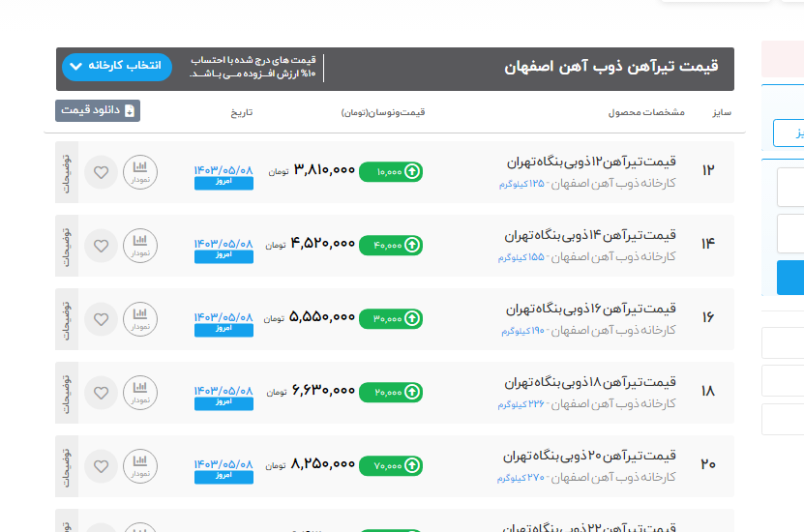Screen dimensions: 804x532
Task: Expand توضیحات panel for size 12 row
Action: [x=66, y=173]
